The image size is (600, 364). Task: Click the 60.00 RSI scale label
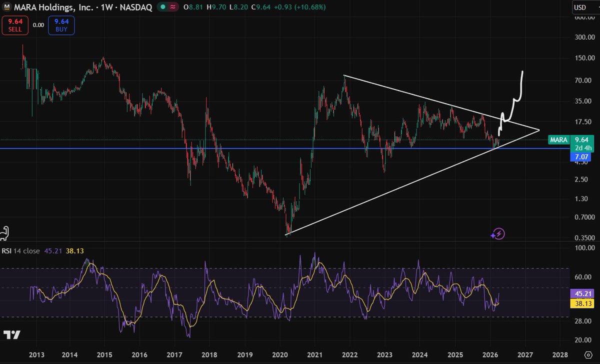[x=582, y=276]
